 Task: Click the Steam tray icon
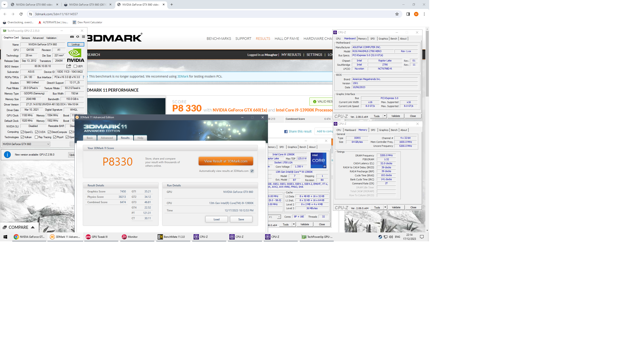pos(380,237)
